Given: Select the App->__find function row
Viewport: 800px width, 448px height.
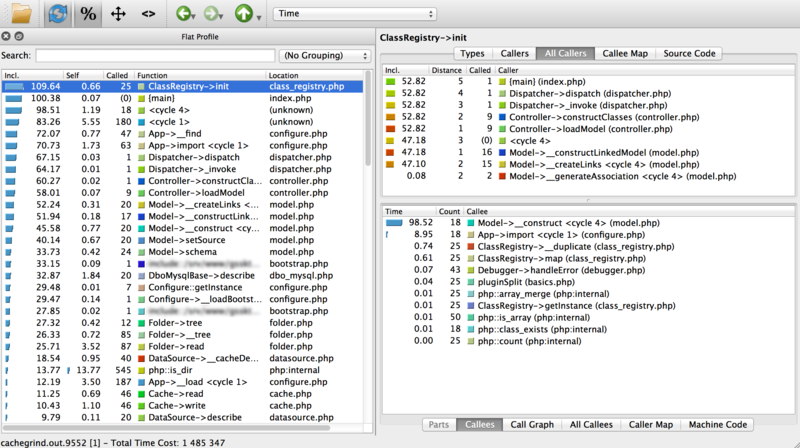Looking at the screenshot, I should click(x=183, y=134).
